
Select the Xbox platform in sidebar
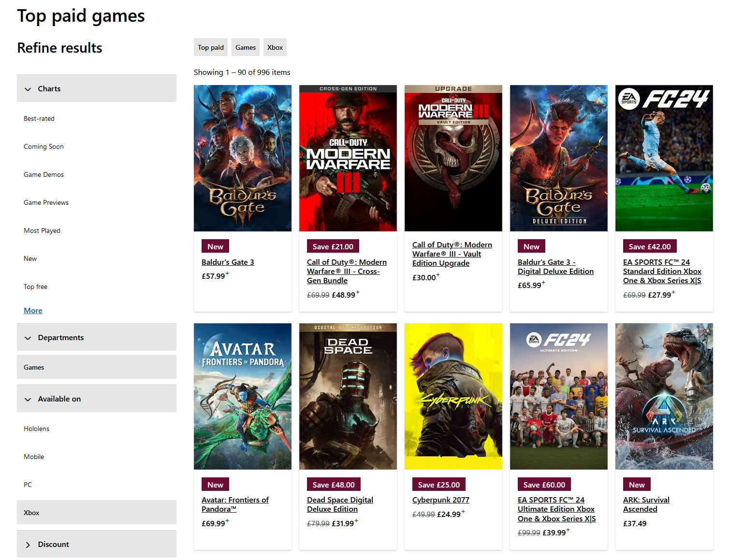pos(97,513)
